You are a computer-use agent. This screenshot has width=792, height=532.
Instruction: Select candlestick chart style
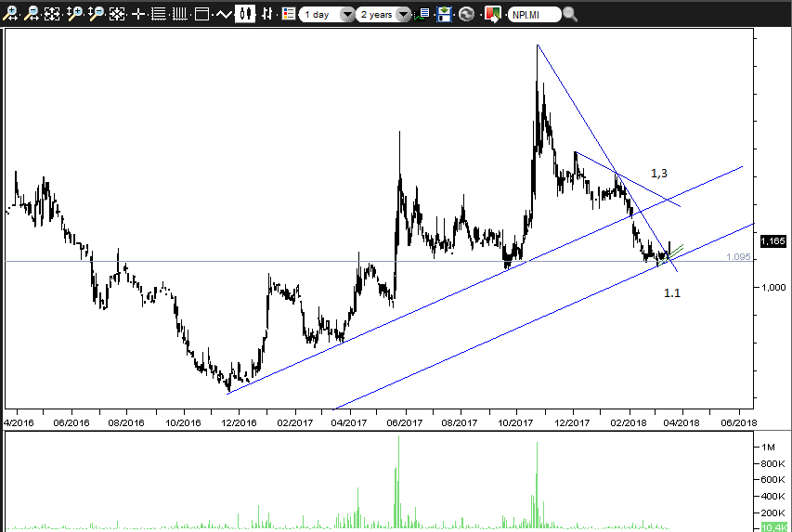(245, 14)
